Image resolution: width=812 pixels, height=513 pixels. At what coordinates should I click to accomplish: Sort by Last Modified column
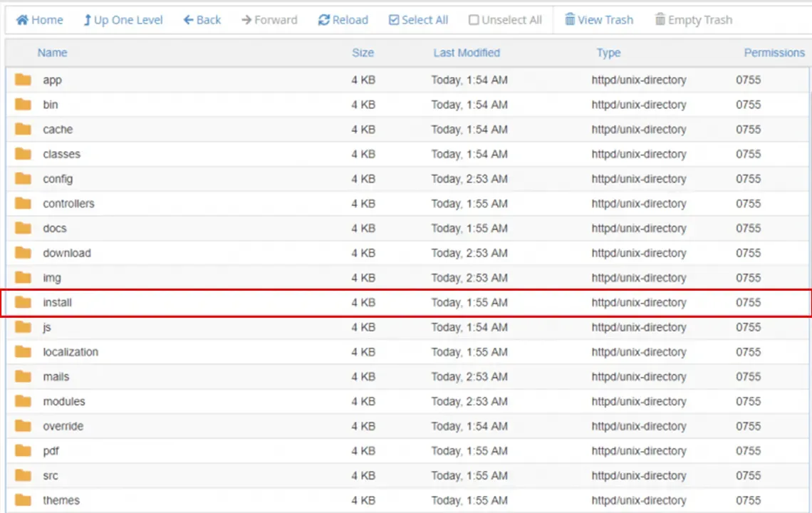467,53
